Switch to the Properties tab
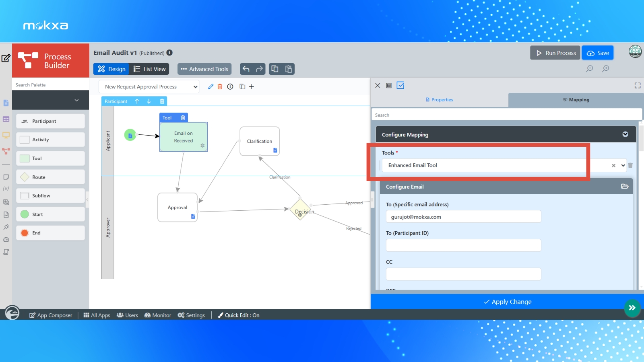The height and width of the screenshot is (362, 644). click(440, 100)
